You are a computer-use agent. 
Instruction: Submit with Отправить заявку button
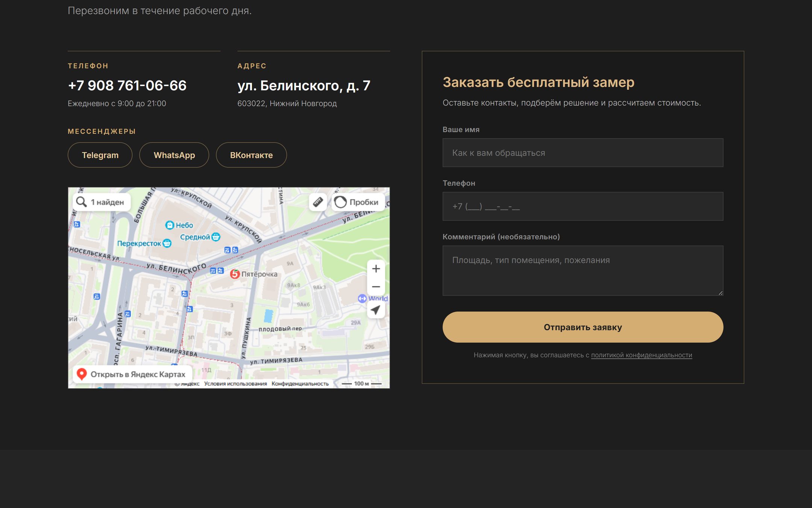point(583,327)
